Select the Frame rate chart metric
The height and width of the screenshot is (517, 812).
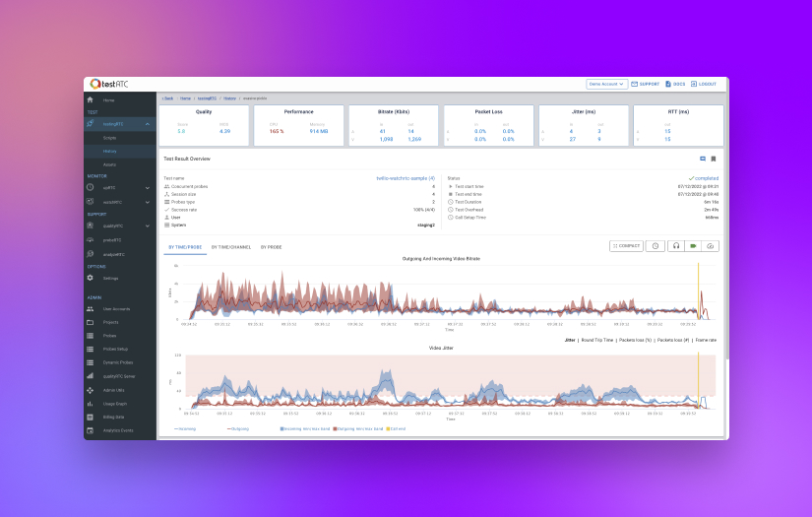click(x=706, y=341)
